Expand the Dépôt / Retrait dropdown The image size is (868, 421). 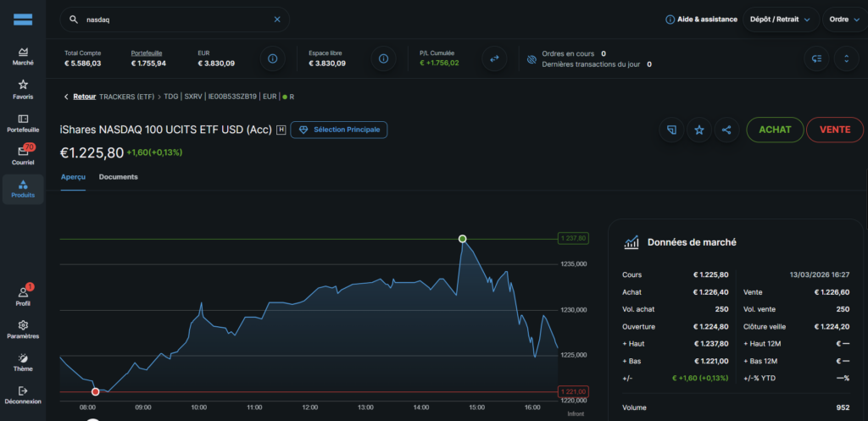[781, 19]
